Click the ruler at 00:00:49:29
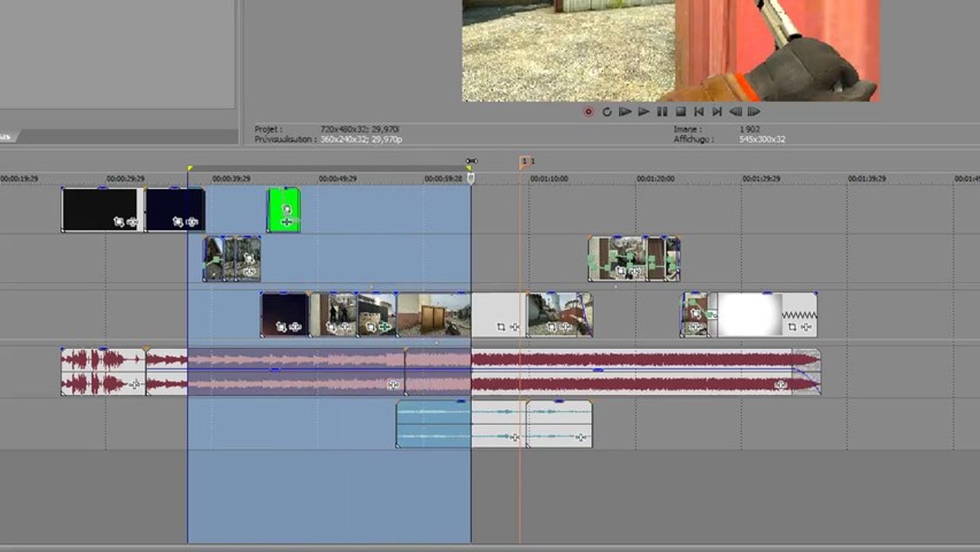Screen dimensions: 980x552 (337, 179)
